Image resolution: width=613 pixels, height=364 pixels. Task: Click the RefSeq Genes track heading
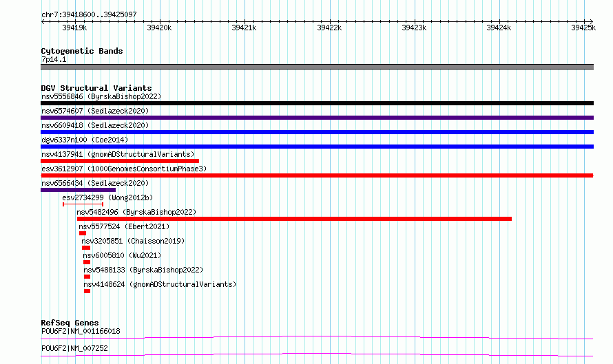[x=70, y=323]
